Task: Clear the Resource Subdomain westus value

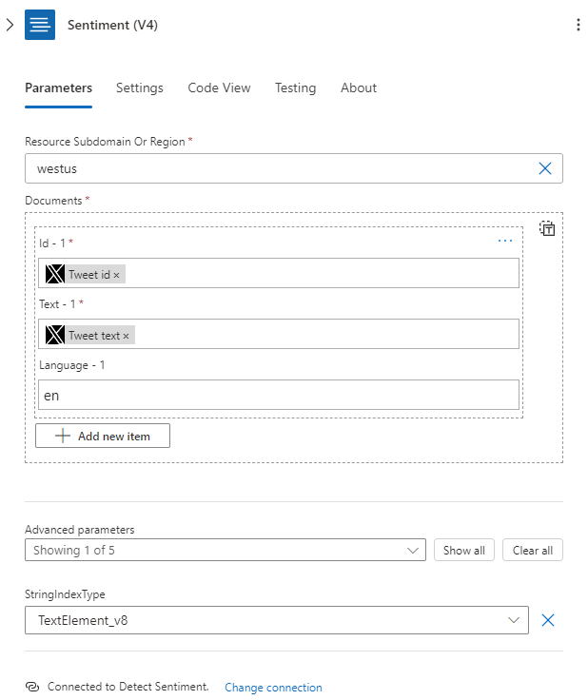Action: coord(545,168)
